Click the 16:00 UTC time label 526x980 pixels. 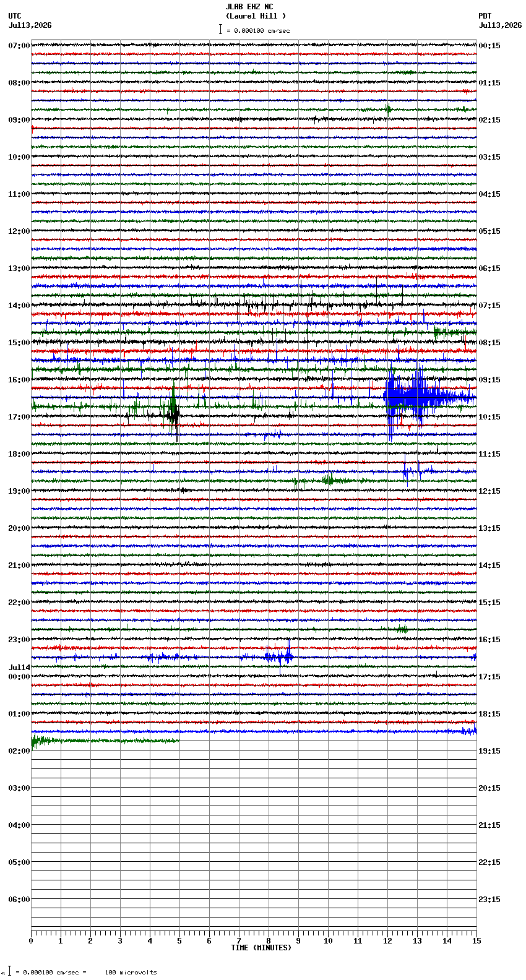(x=19, y=380)
